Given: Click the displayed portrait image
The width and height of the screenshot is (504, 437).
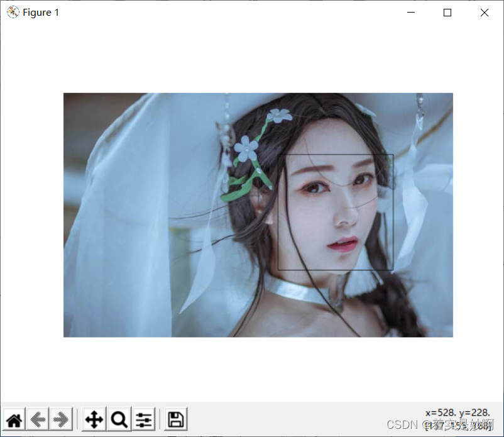Looking at the screenshot, I should point(258,214).
